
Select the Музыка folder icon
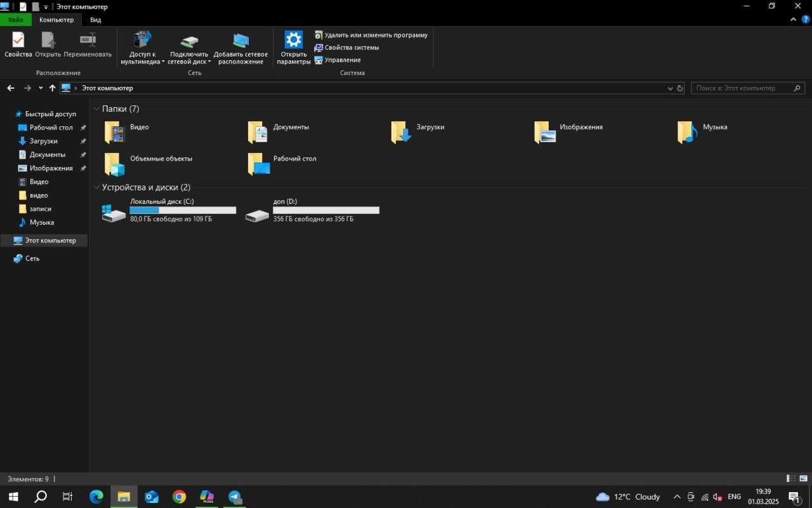(x=688, y=132)
